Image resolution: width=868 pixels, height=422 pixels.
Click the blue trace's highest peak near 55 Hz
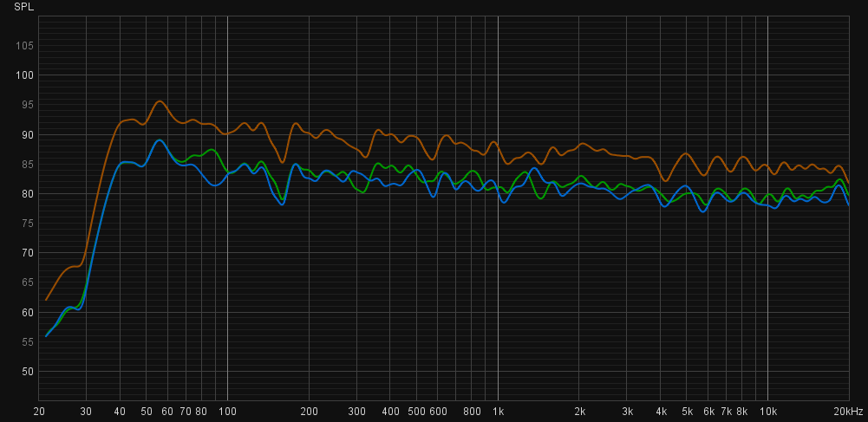coord(159,140)
